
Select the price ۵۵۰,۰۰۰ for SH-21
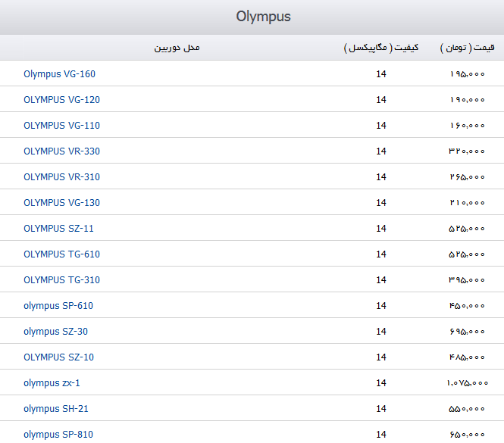[467, 409]
